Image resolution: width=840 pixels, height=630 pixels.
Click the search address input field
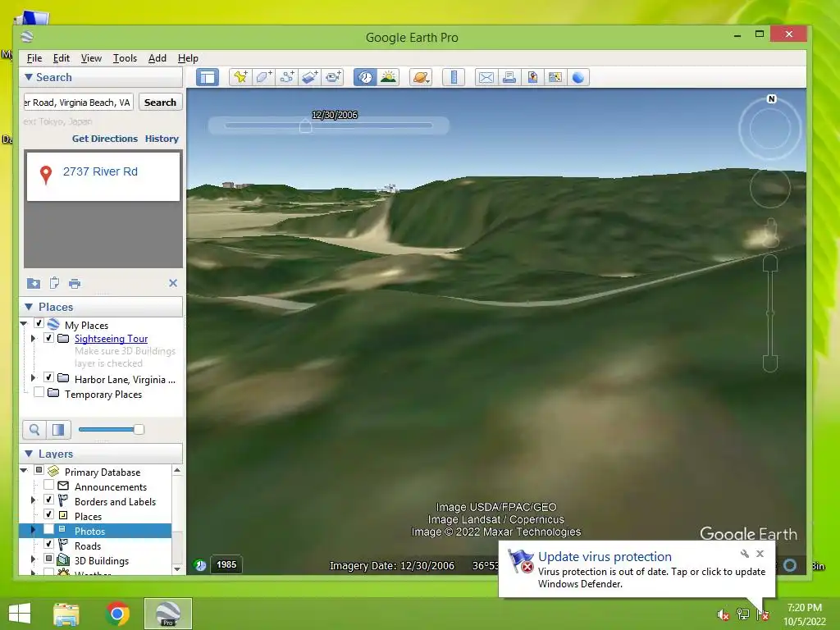pyautogui.click(x=78, y=102)
